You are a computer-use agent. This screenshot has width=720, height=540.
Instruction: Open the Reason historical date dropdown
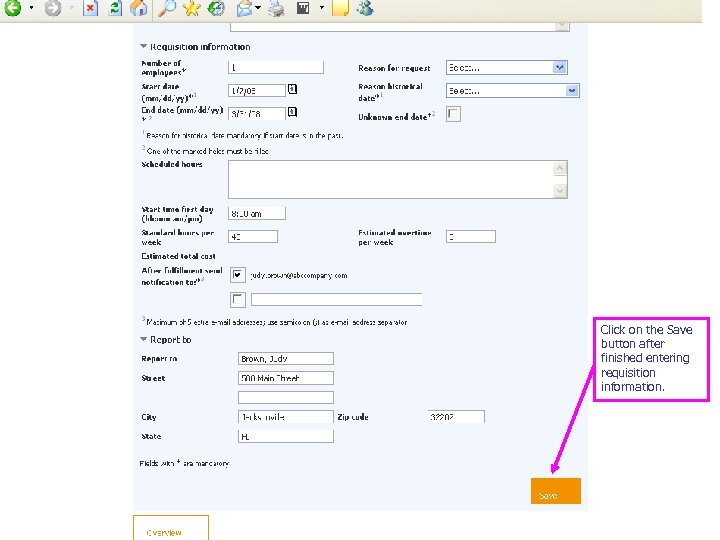(513, 90)
